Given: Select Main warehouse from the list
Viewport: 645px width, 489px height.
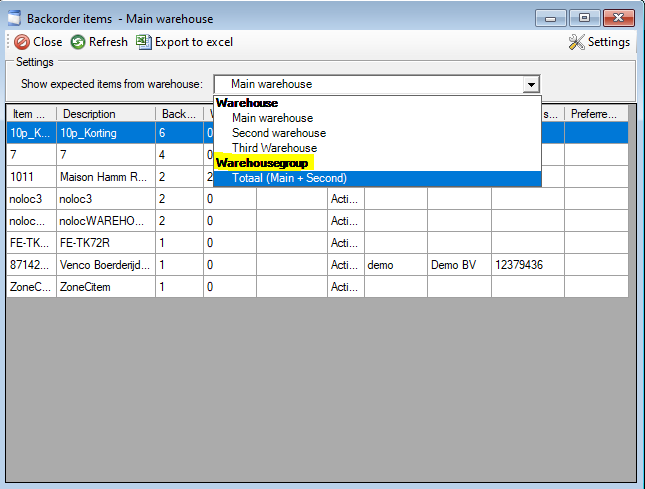Looking at the screenshot, I should 272,118.
